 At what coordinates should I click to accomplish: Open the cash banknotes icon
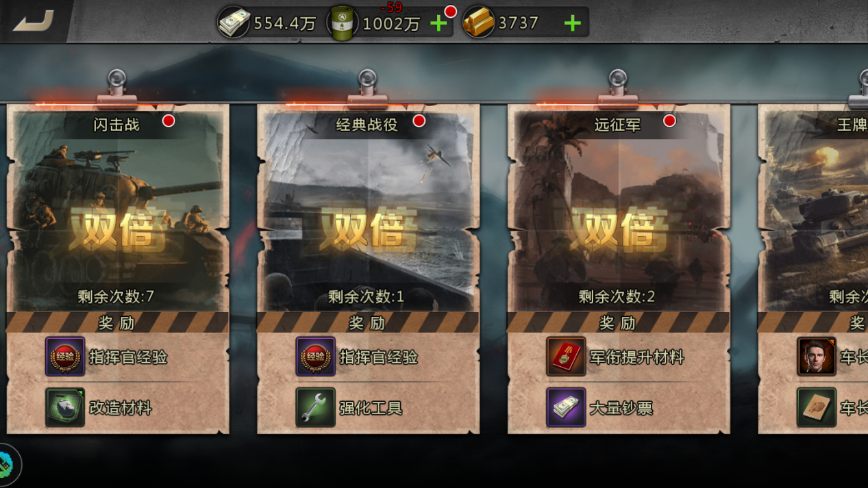click(x=234, y=23)
